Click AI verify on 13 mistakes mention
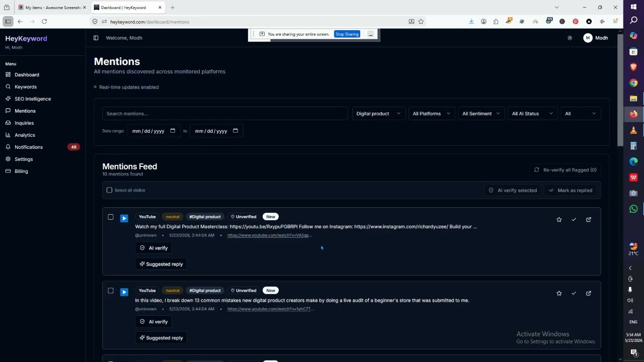The image size is (644, 362). [x=153, y=322]
